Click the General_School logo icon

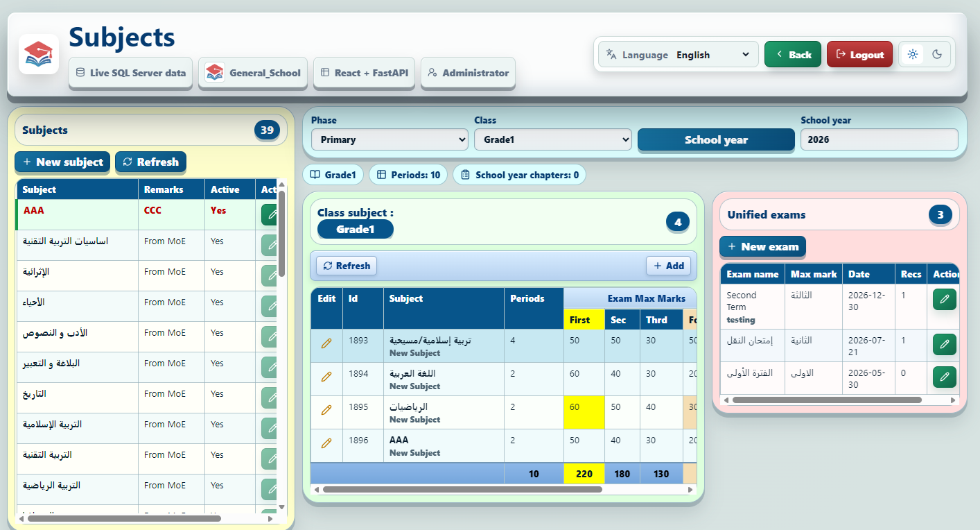pyautogui.click(x=215, y=73)
